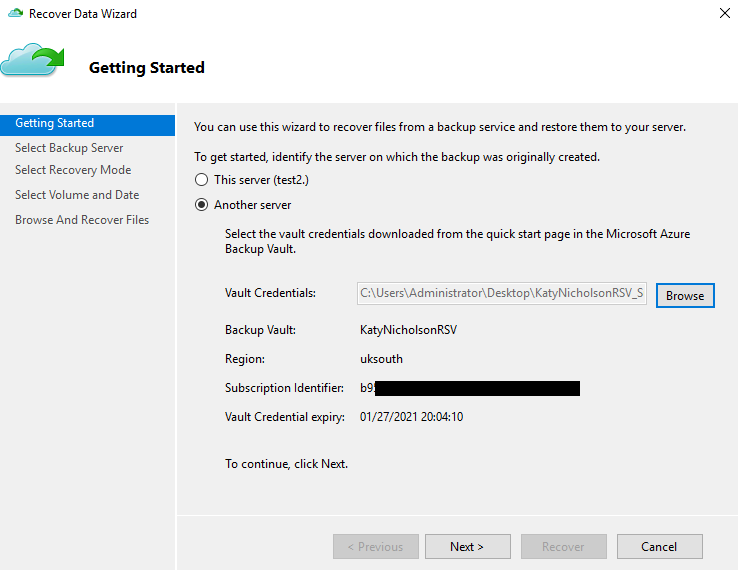Screen dimensions: 738x570
Task: Cancel the recovery wizard
Action: point(659,547)
